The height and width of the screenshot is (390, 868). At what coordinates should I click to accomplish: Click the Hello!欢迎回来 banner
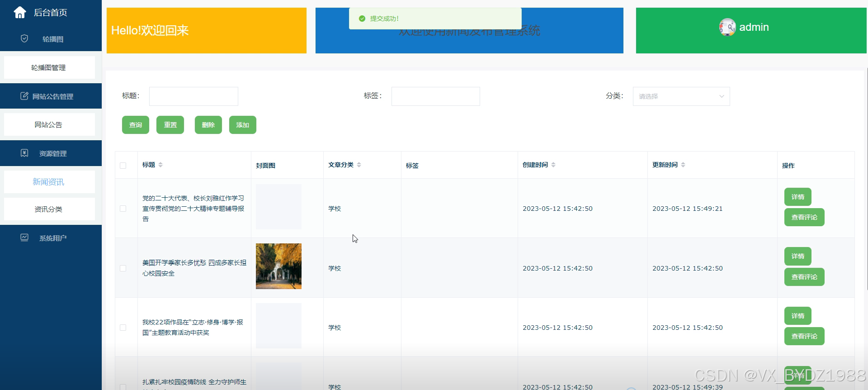[x=207, y=30]
